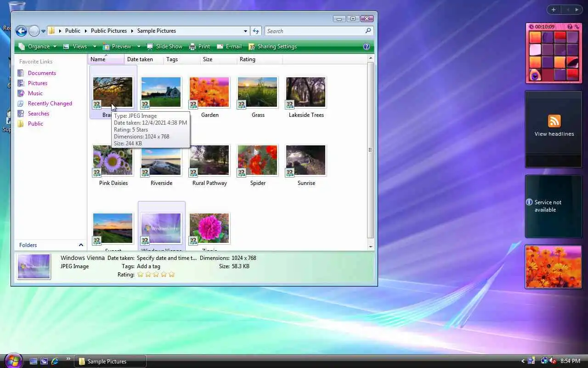Click vertical scrollbar down arrow
The height and width of the screenshot is (368, 588).
coord(371,247)
